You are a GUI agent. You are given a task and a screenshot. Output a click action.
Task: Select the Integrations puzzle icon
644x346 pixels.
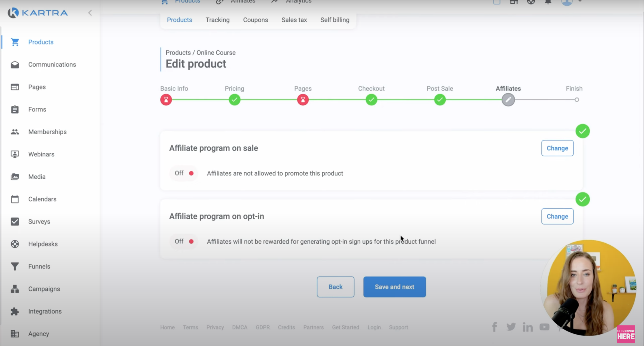pyautogui.click(x=15, y=311)
